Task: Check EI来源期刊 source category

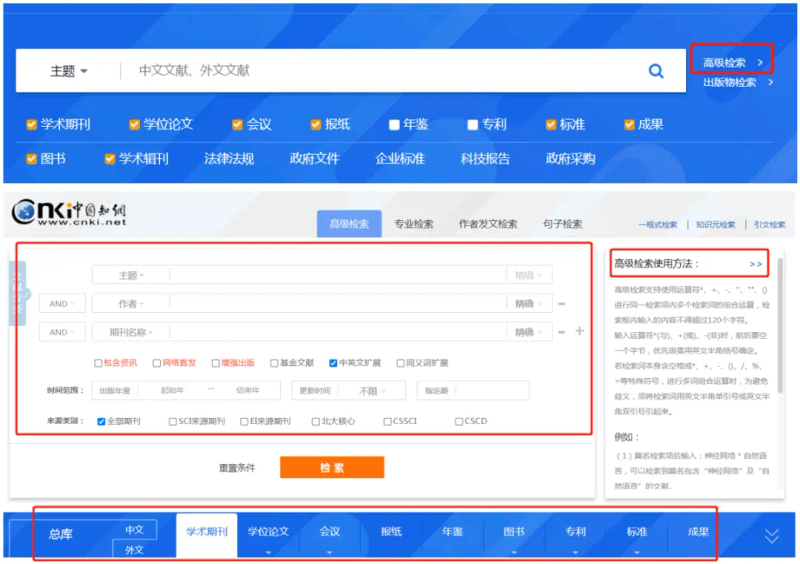Action: tap(244, 422)
